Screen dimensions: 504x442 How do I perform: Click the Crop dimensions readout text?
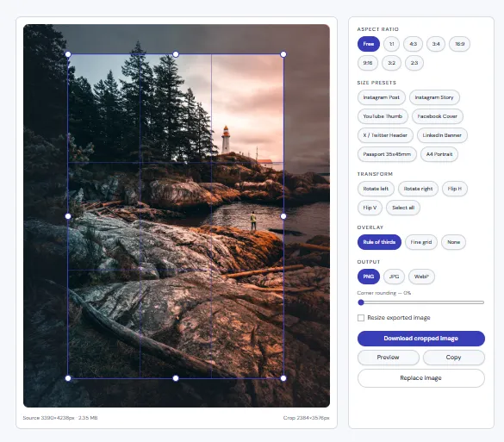click(x=307, y=418)
